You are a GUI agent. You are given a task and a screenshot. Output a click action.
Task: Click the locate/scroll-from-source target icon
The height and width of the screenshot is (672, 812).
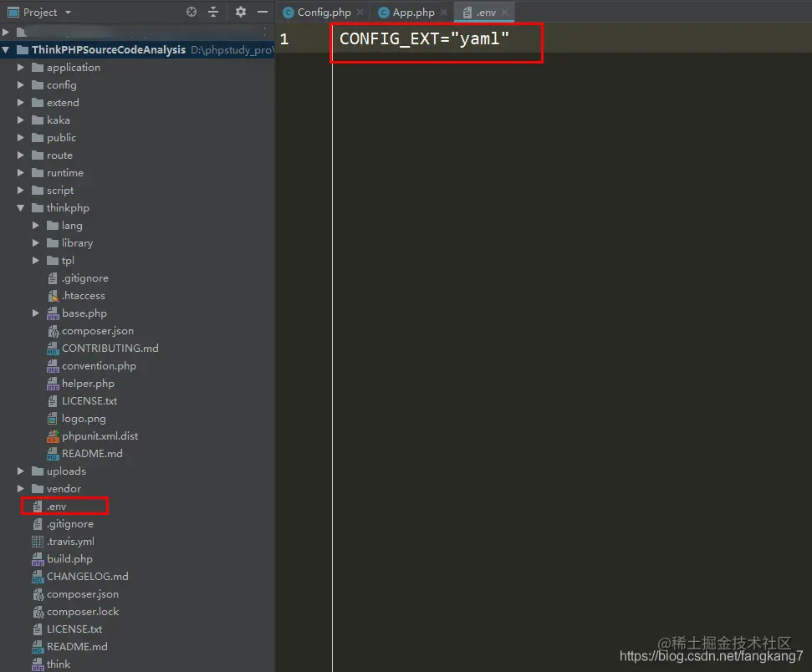coord(192,12)
